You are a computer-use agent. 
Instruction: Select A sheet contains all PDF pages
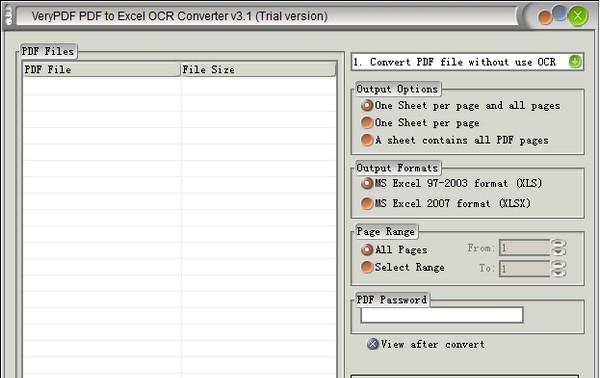point(455,140)
